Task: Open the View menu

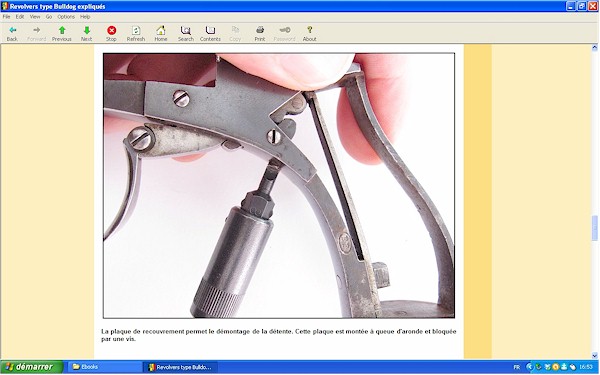Action: [35, 17]
